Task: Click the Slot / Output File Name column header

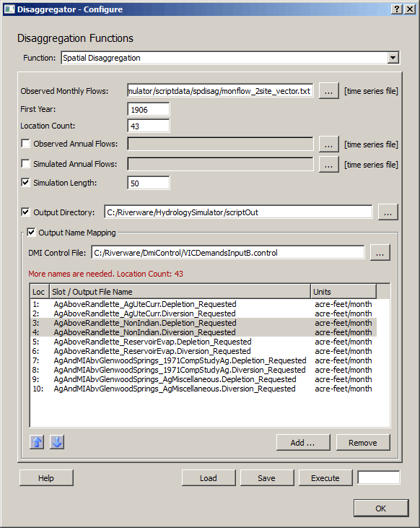Action: 180,292
